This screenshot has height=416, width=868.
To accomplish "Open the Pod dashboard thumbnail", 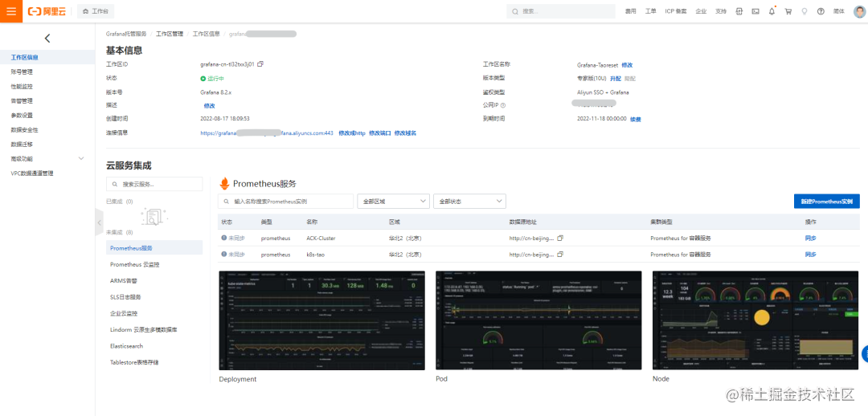I will (538, 320).
